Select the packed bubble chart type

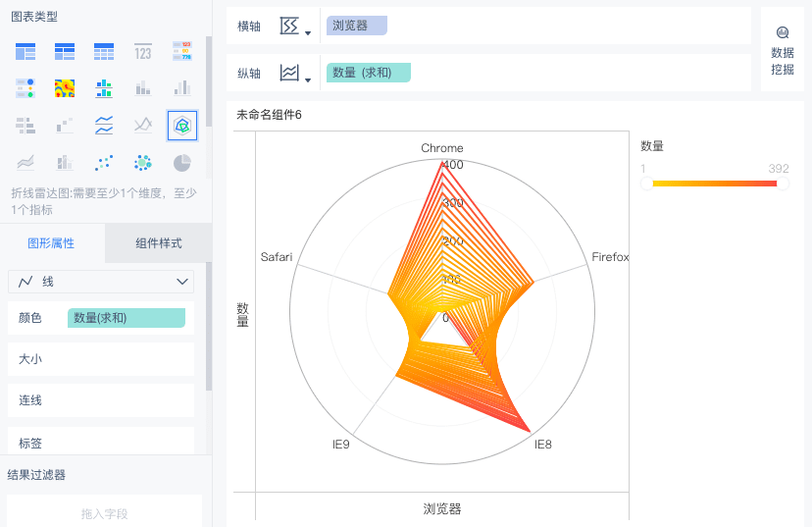coord(143,163)
